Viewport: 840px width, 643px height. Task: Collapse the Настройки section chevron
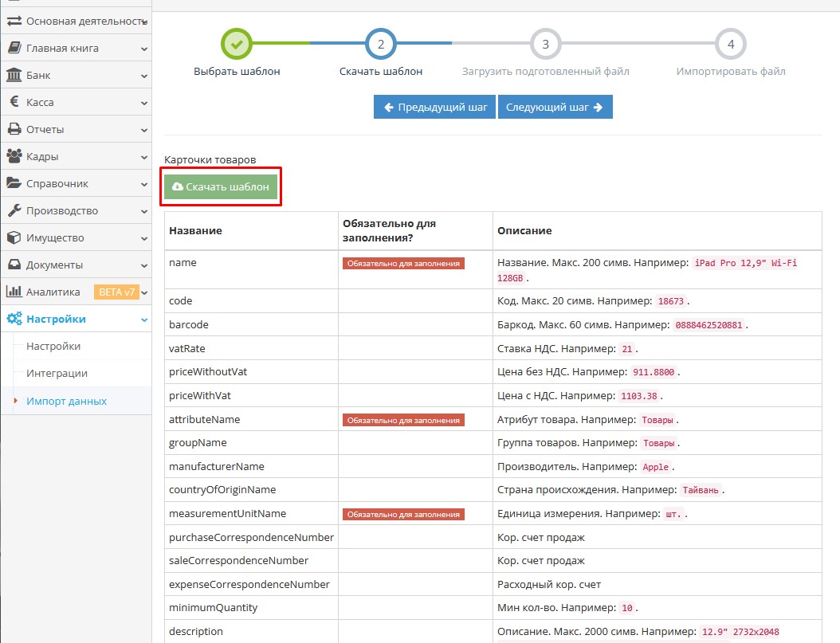tap(144, 320)
